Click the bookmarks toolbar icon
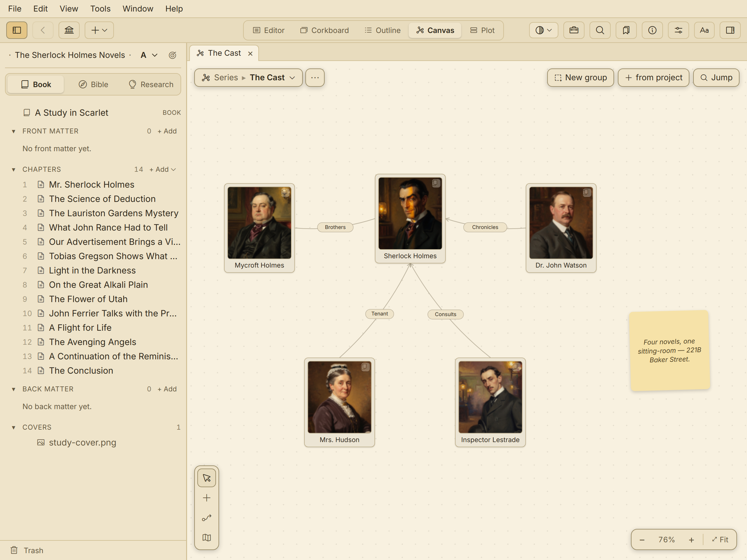The image size is (747, 560). pyautogui.click(x=626, y=30)
